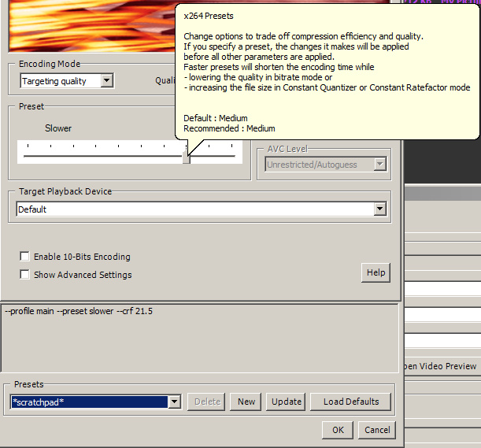This screenshot has width=481, height=448.
Task: Open the *scratchpad* presets dropdown arrow
Action: coord(174,402)
